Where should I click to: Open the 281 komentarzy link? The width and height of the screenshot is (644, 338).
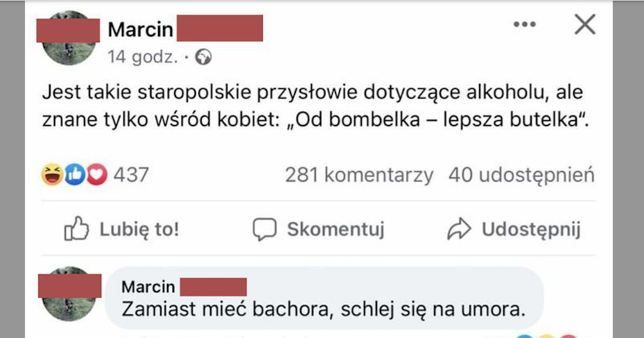359,175
